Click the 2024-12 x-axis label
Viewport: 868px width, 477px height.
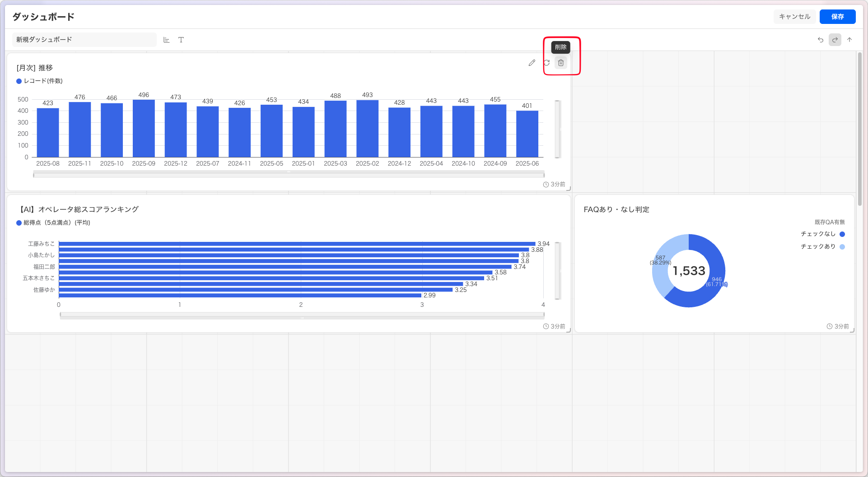coord(399,163)
